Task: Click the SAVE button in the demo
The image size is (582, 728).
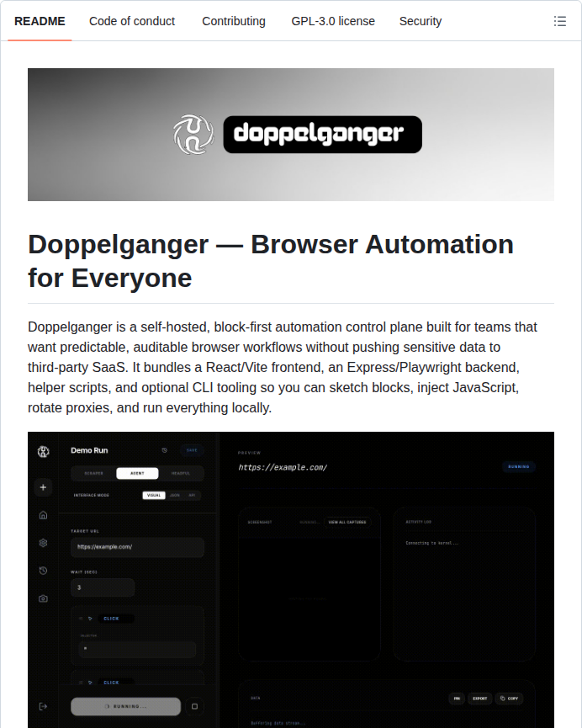Action: click(x=192, y=450)
